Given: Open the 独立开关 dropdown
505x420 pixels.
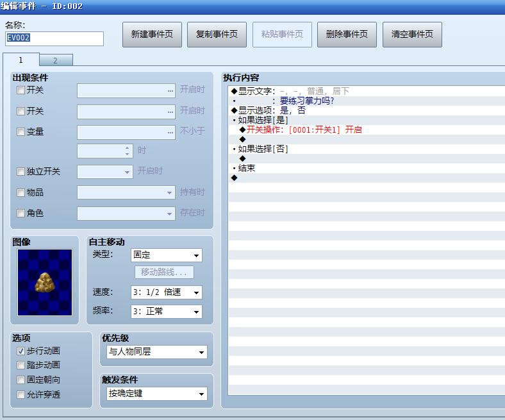Looking at the screenshot, I should click(105, 172).
